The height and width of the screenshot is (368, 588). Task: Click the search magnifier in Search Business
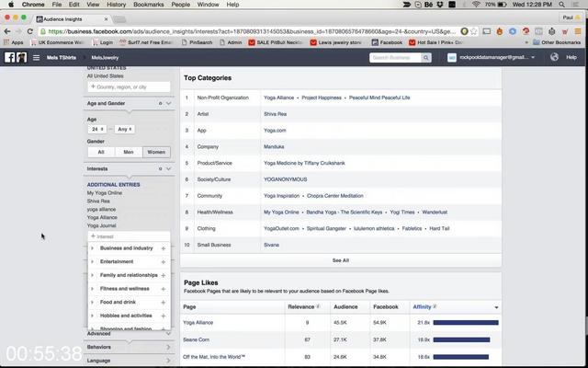tap(425, 57)
